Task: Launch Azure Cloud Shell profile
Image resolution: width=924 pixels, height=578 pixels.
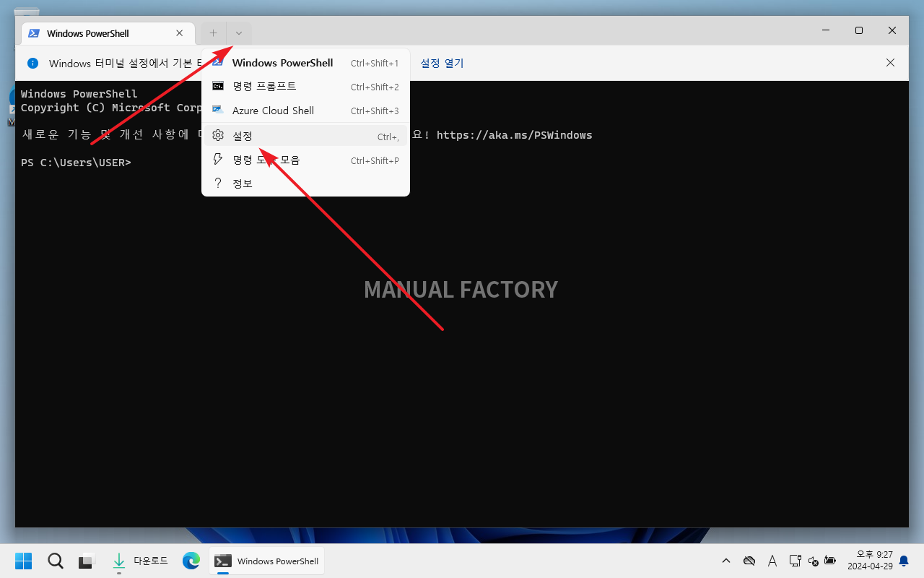Action: coord(305,111)
